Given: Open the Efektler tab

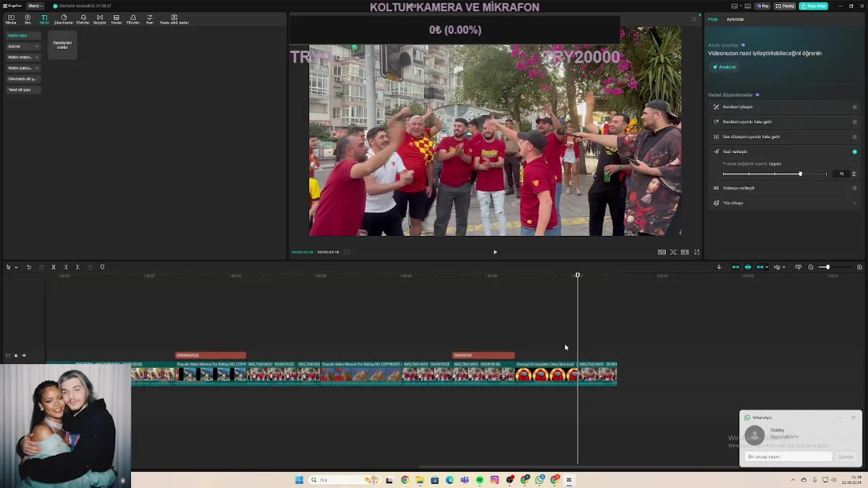Looking at the screenshot, I should 83,19.
